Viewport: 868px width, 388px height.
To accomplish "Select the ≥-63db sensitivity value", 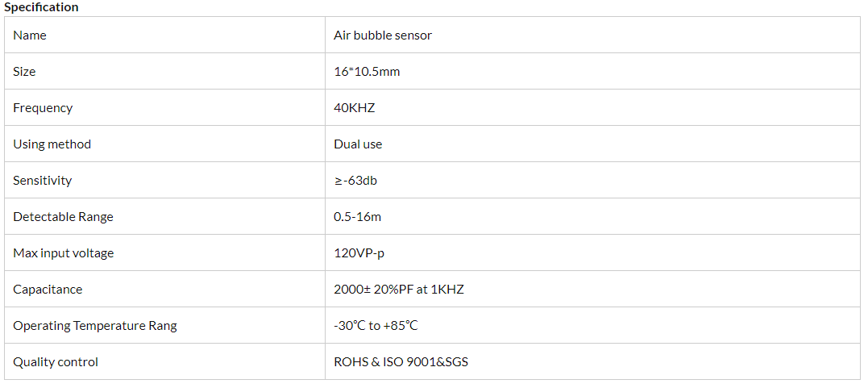I will pos(355,181).
